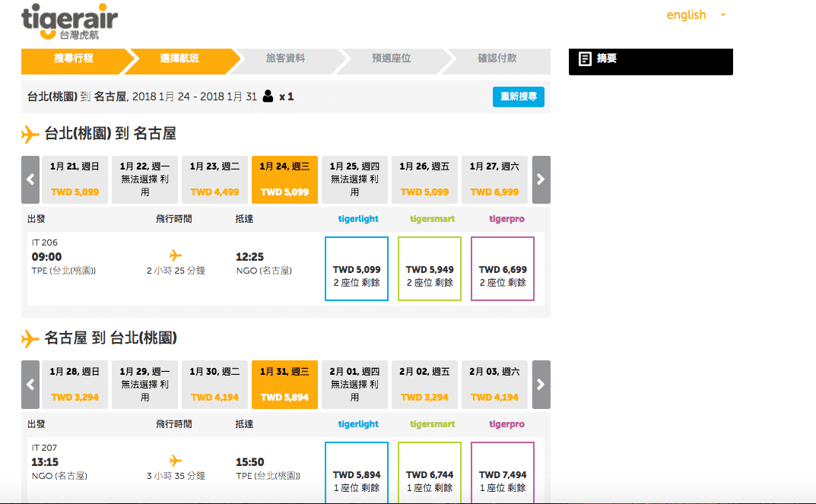Select unavailable return date 1月 29, 週一

tap(144, 385)
